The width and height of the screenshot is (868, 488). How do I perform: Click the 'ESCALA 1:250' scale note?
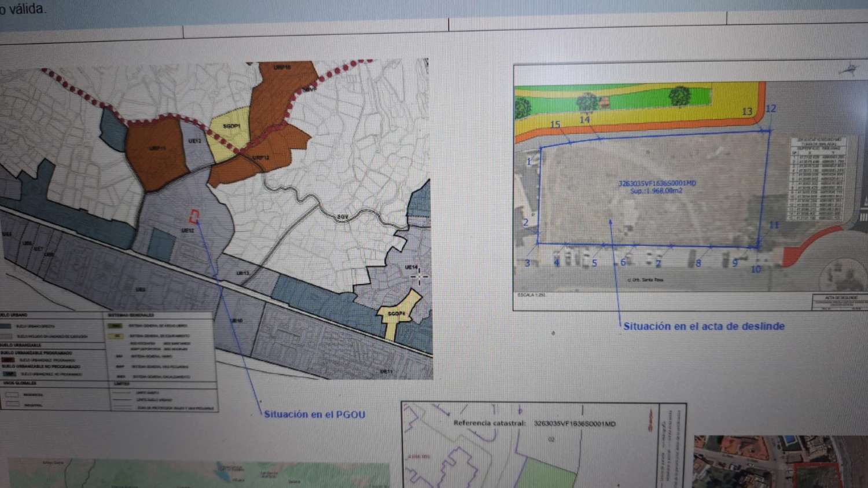pyautogui.click(x=531, y=295)
